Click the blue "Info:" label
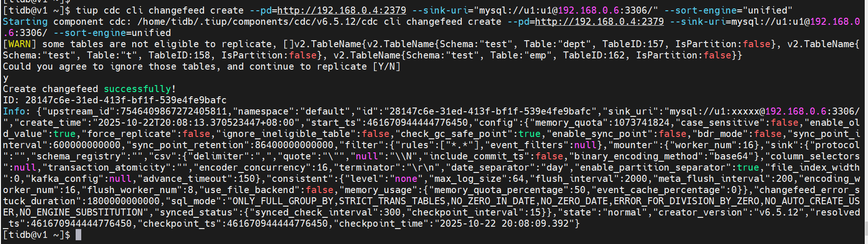 click(16, 111)
